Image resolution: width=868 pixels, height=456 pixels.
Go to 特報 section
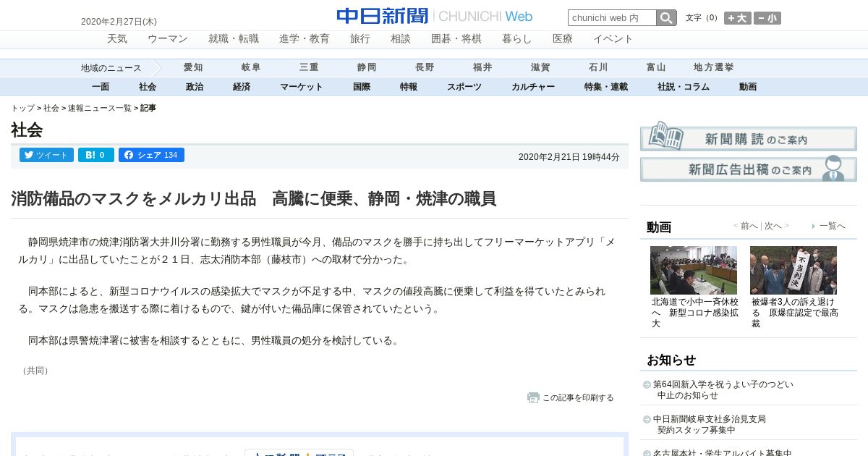(x=409, y=87)
